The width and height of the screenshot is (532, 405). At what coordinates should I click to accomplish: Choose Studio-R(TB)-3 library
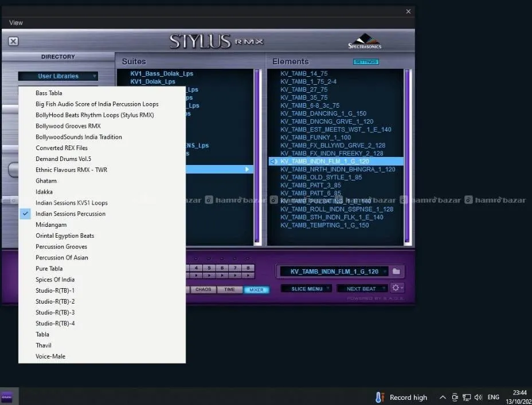click(102, 312)
